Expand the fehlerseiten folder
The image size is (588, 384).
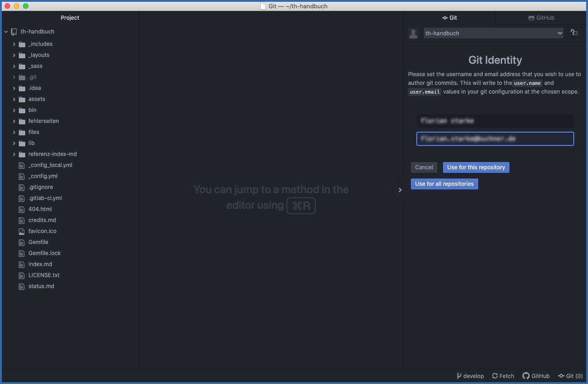[14, 121]
